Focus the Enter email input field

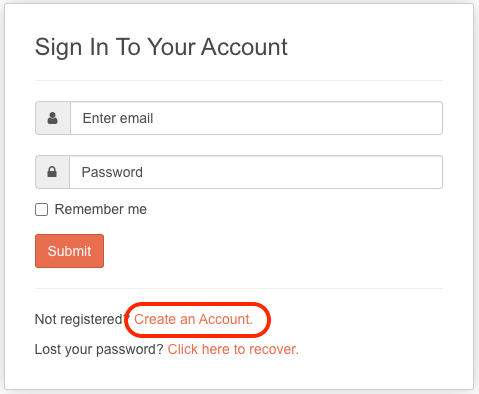click(x=256, y=118)
